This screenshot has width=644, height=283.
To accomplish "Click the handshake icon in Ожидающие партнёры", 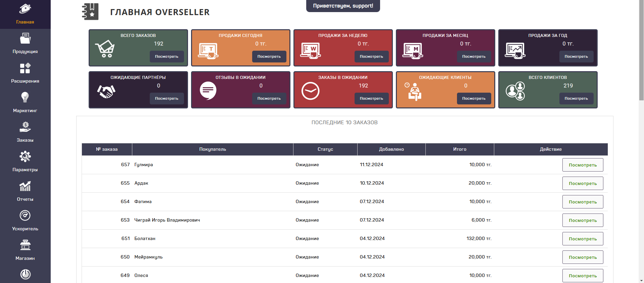I will 106,91.
